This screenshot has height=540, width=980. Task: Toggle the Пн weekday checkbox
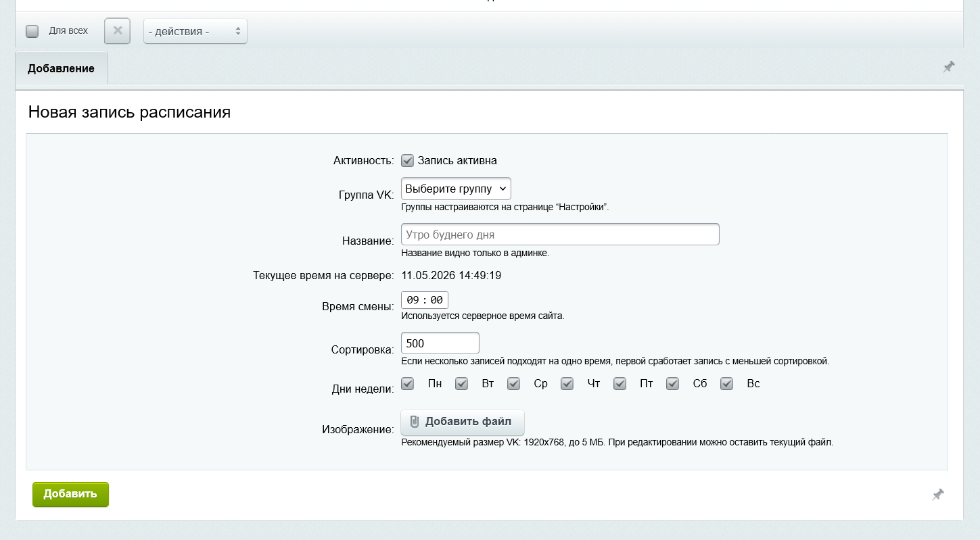tap(408, 384)
